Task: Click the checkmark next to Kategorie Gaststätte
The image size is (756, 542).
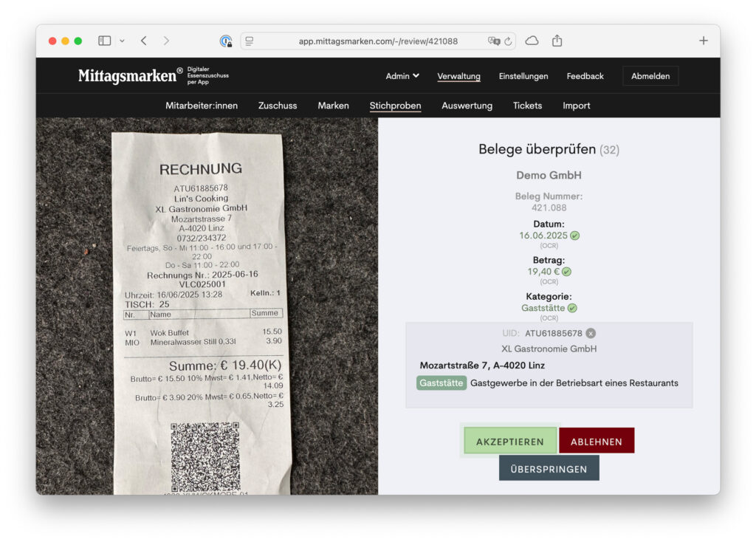Action: coord(572,308)
